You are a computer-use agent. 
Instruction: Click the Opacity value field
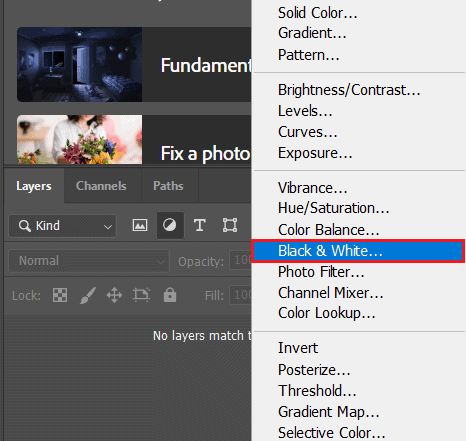coord(241,261)
